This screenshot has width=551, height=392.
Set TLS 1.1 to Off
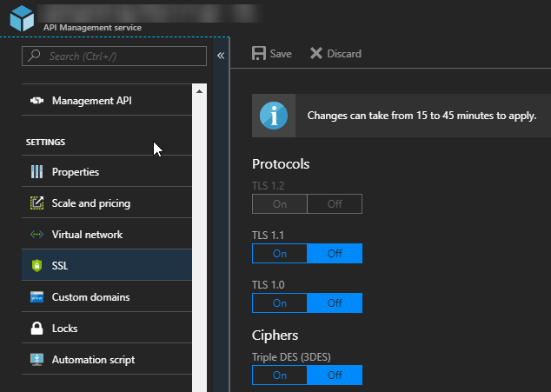(x=335, y=254)
